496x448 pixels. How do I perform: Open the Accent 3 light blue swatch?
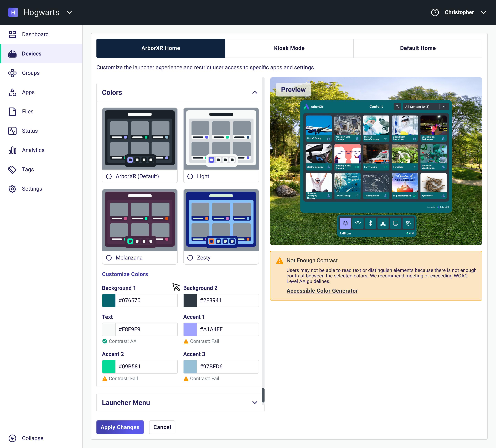(x=190, y=366)
